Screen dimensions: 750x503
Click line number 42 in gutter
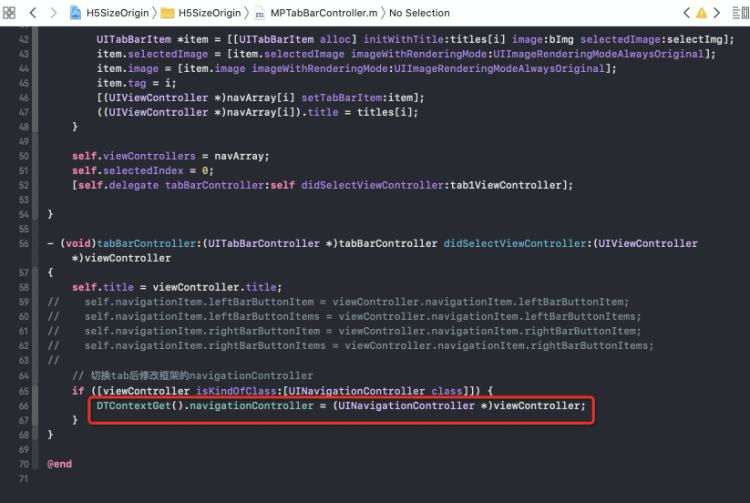(x=24, y=39)
